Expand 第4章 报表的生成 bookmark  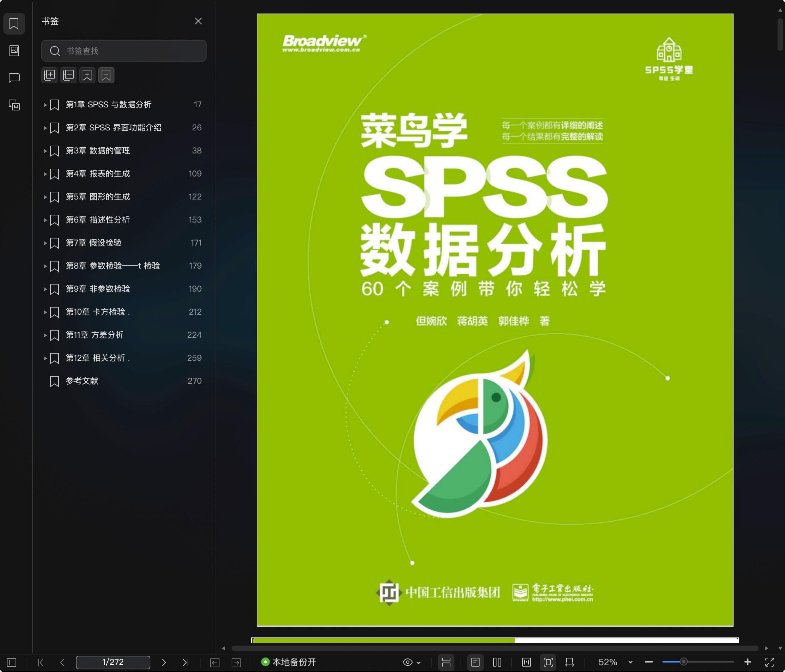point(45,174)
